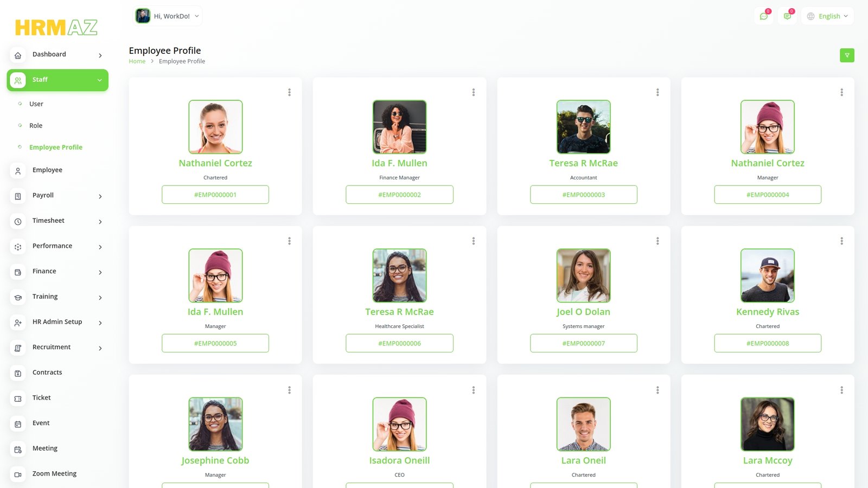Expand the Recruitment submenu arrow
Image resolution: width=868 pixels, height=488 pixels.
(x=100, y=348)
